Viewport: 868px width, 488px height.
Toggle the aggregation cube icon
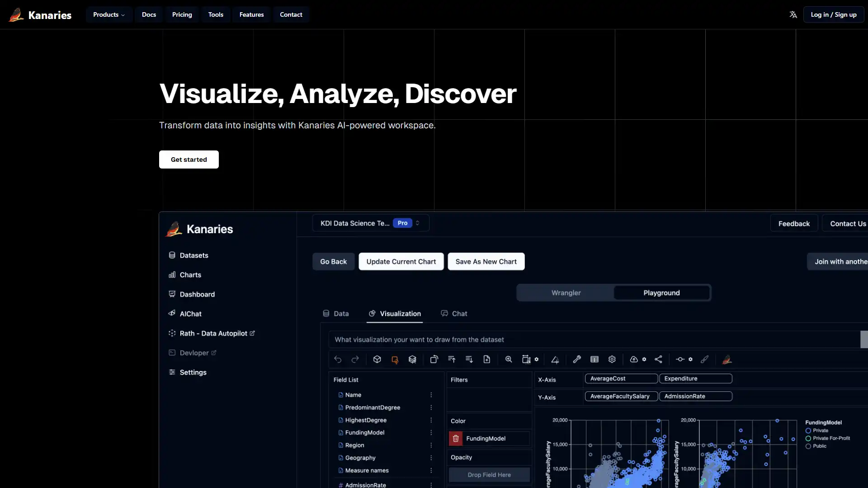(x=377, y=359)
